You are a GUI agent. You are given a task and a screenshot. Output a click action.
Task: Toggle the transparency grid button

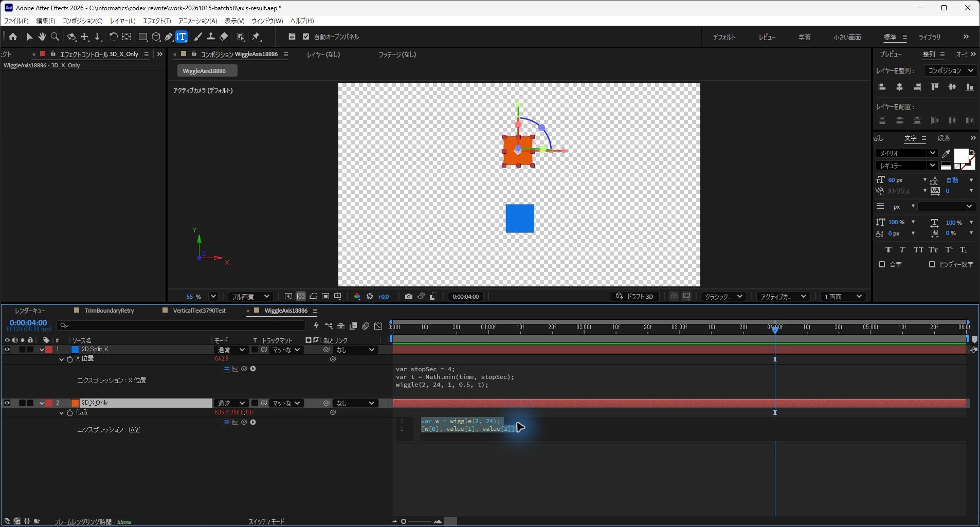pos(301,297)
